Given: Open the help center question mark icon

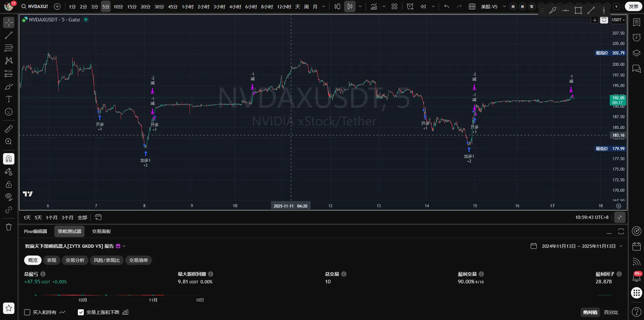Looking at the screenshot, I should pyautogui.click(x=636, y=312).
